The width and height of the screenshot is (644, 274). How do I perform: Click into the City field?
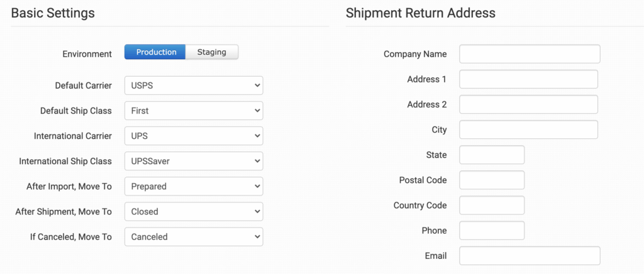(528, 129)
